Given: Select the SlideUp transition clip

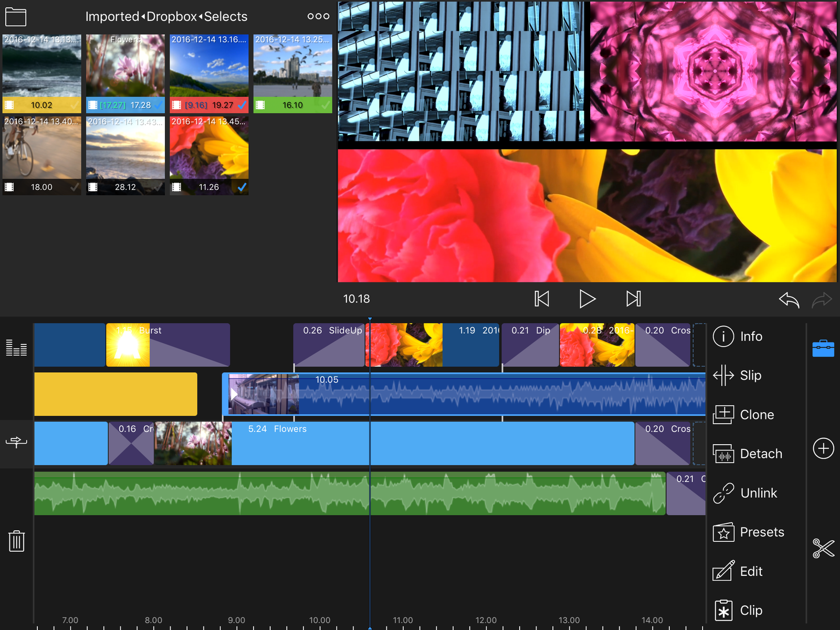Looking at the screenshot, I should click(329, 345).
